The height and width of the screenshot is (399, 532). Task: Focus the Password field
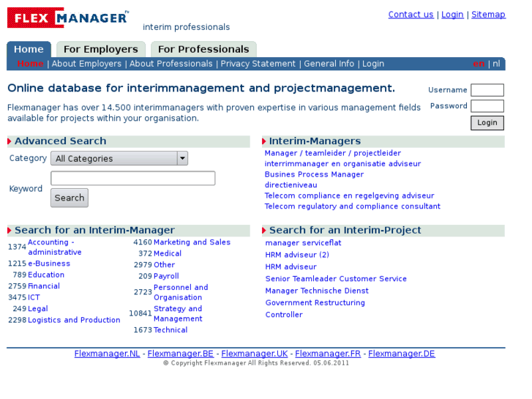(x=487, y=106)
